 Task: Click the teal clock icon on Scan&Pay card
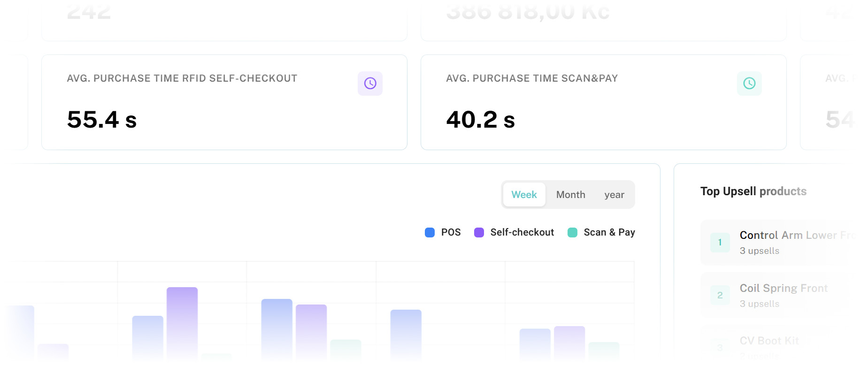click(x=749, y=84)
